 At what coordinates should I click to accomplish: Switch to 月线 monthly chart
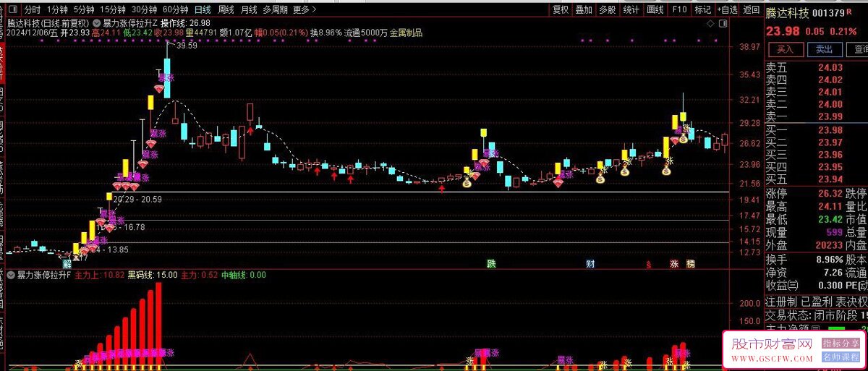[x=249, y=9]
